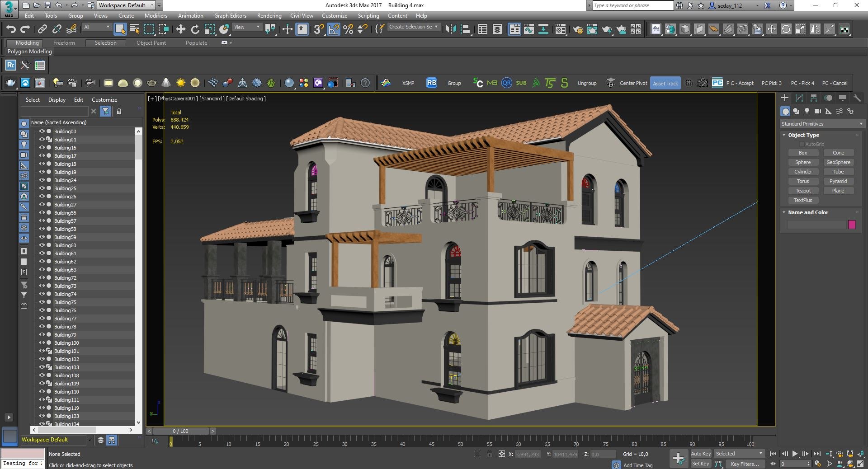This screenshot has height=469, width=868.
Task: Click the RB plugin icon
Action: click(431, 83)
